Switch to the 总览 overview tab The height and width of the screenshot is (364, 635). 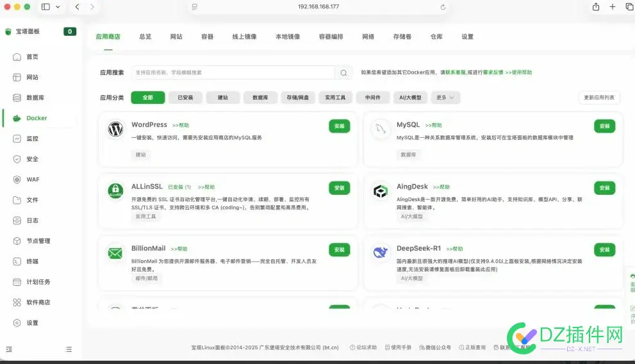145,37
